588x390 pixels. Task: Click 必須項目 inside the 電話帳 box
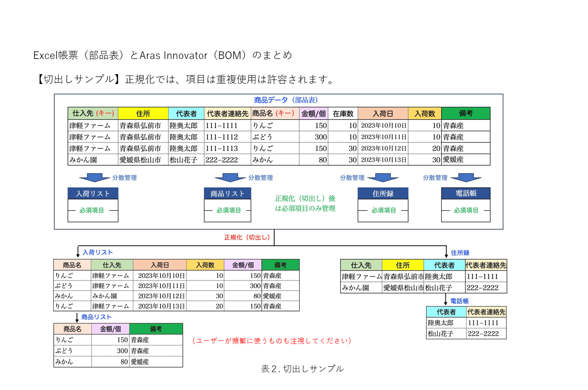[x=466, y=210]
